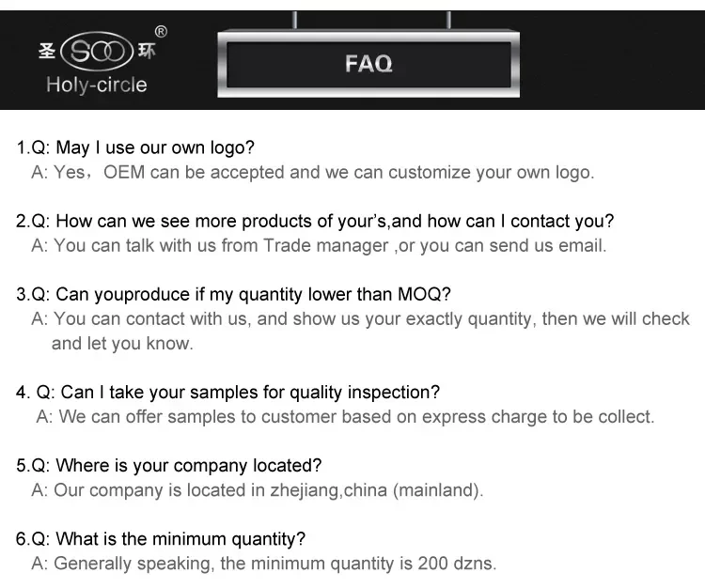
Task: Click the Chinese character 圣 in the logo
Action: (x=47, y=51)
